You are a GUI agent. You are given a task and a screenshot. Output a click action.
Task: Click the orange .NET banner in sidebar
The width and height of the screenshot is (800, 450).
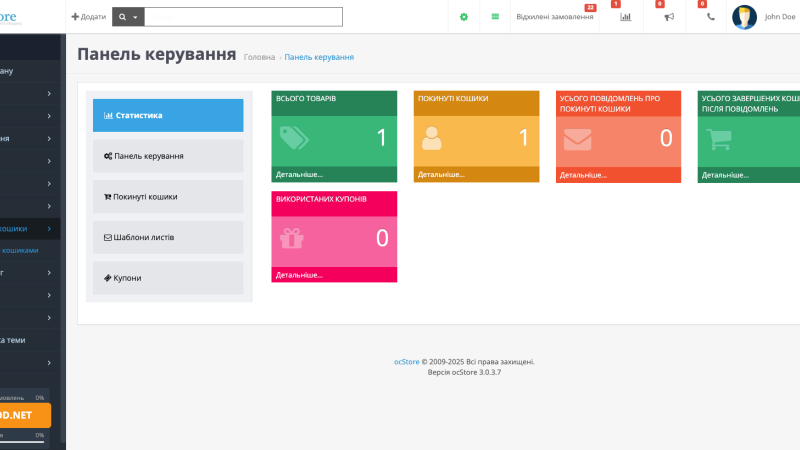coord(25,415)
